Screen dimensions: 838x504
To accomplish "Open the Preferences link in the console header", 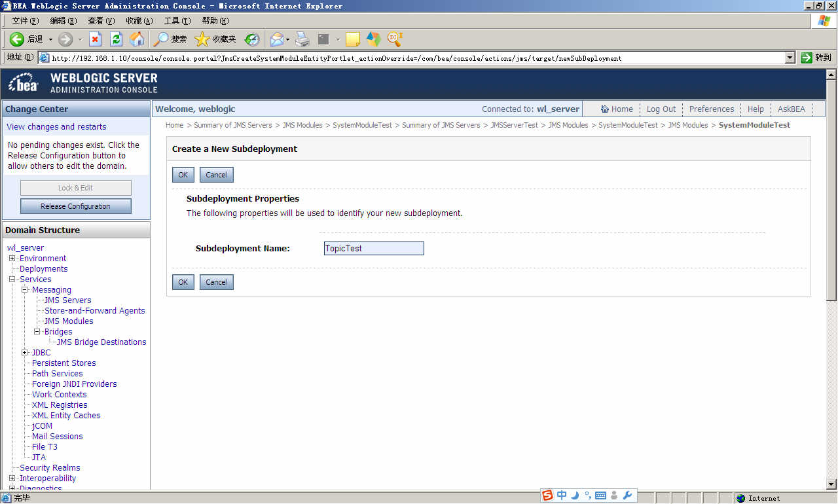I will click(x=712, y=109).
